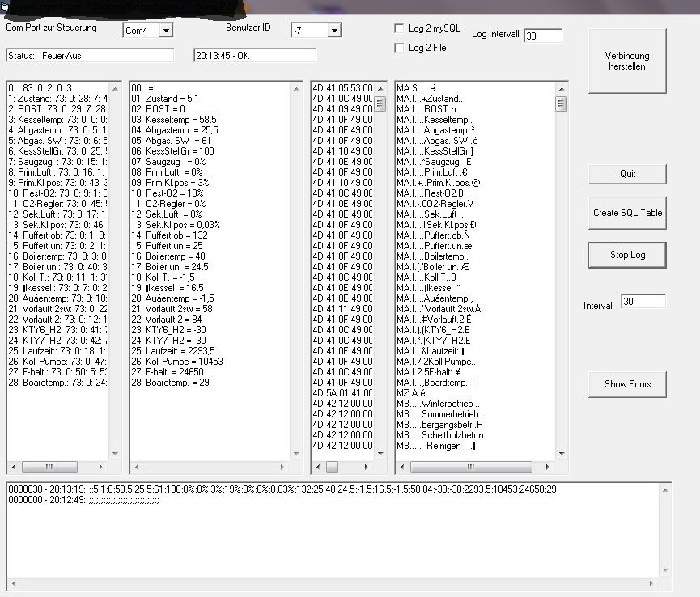Click the Status Feuer-Aus field
The height and width of the screenshot is (597, 700).
click(x=90, y=56)
